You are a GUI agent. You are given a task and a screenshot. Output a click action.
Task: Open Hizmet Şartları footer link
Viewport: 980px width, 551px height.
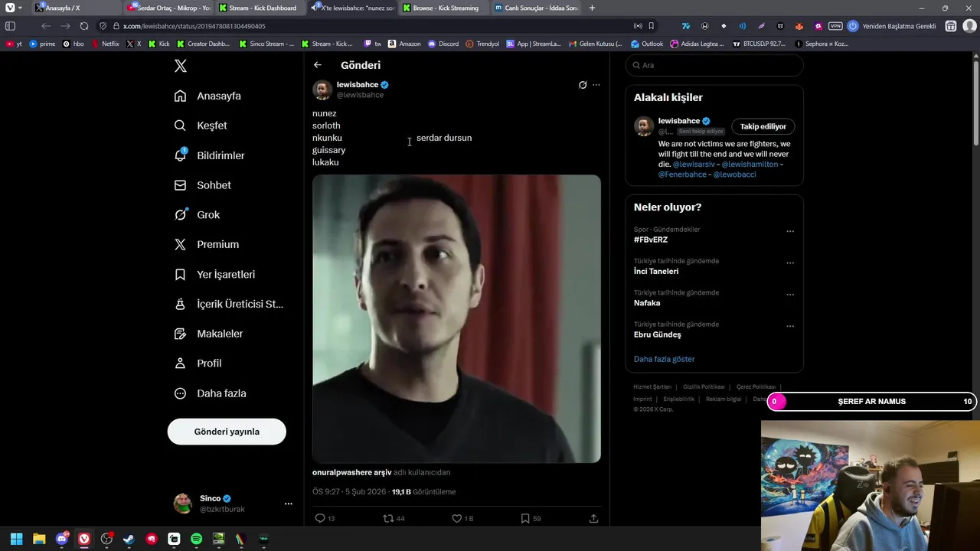pyautogui.click(x=652, y=386)
